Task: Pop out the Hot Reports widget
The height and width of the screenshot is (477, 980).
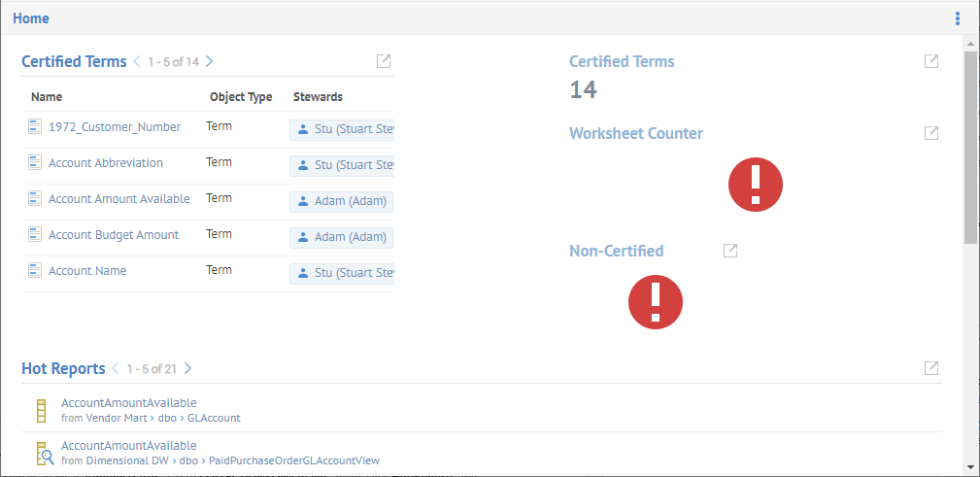Action: 930,368
